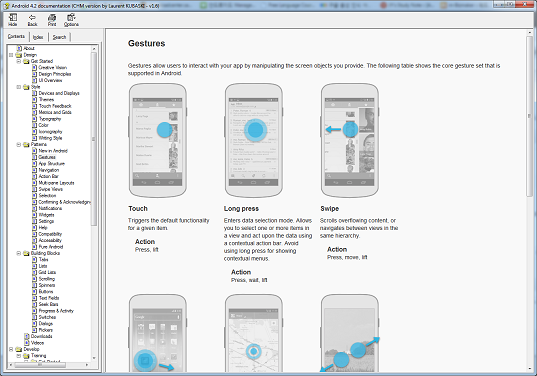Open the App Structure topic
Screen dimensions: 537x376
coord(52,164)
